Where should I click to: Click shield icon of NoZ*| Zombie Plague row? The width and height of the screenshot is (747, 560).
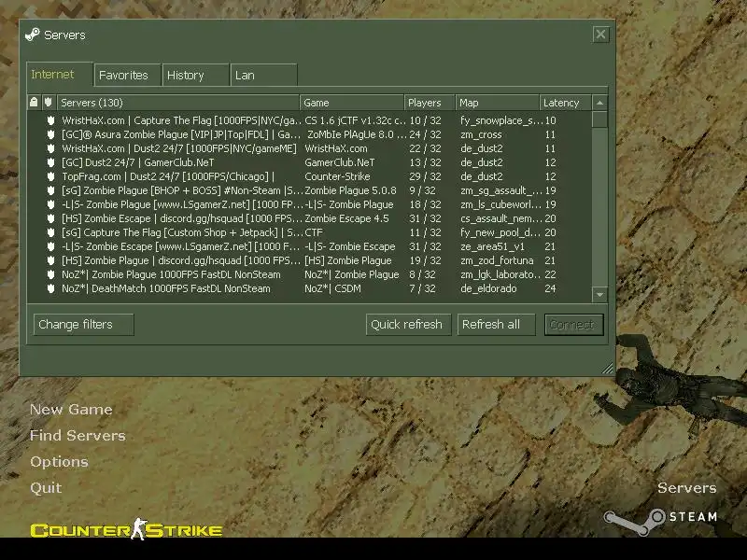point(50,274)
